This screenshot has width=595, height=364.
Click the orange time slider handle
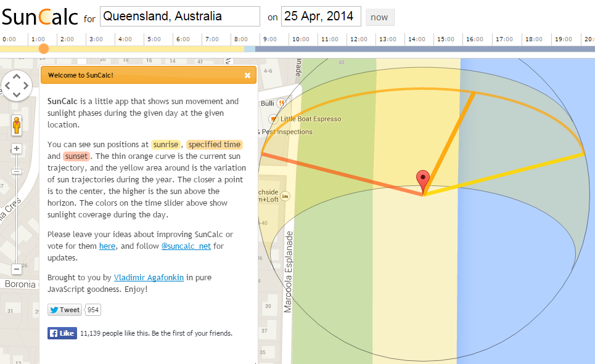[43, 49]
